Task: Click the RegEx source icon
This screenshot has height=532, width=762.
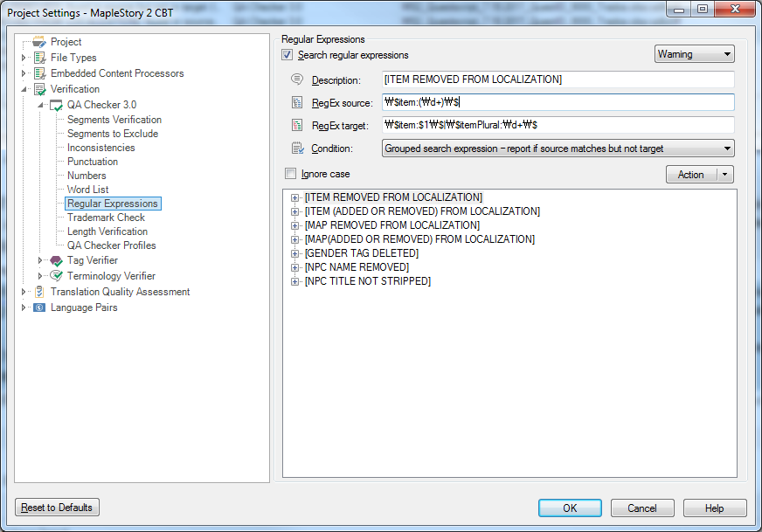Action: pos(297,102)
